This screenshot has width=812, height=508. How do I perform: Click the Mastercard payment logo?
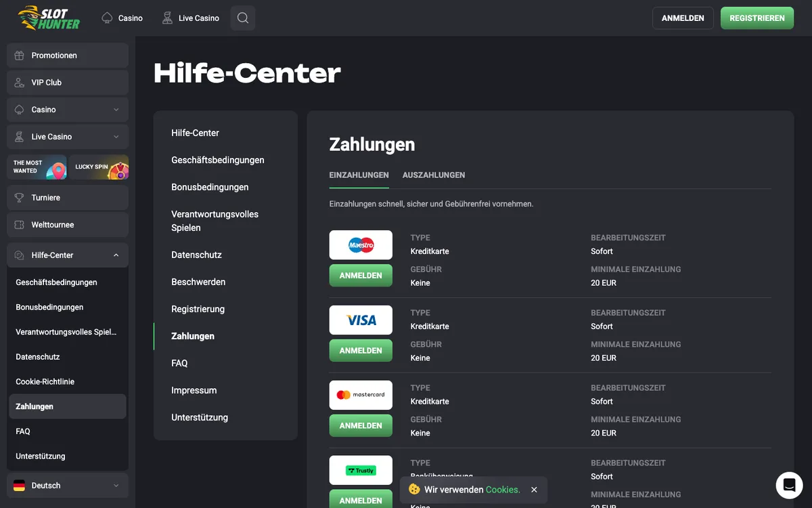pos(361,395)
